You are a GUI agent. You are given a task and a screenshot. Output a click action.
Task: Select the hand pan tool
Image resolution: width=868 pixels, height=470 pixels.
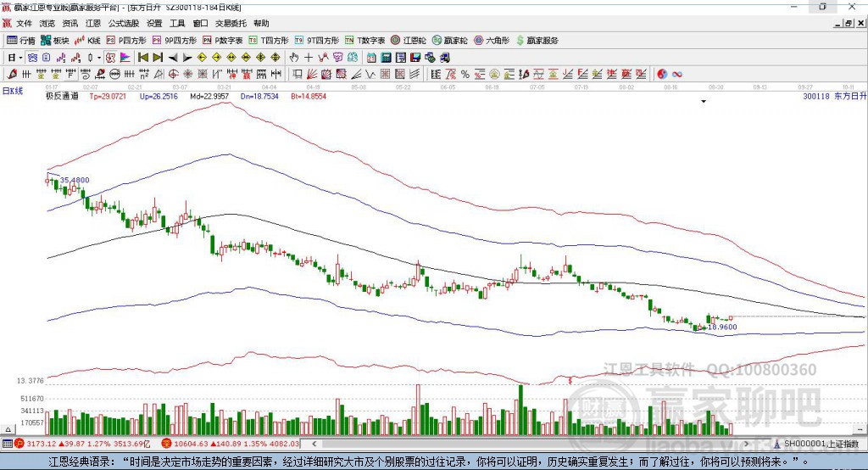point(294,58)
